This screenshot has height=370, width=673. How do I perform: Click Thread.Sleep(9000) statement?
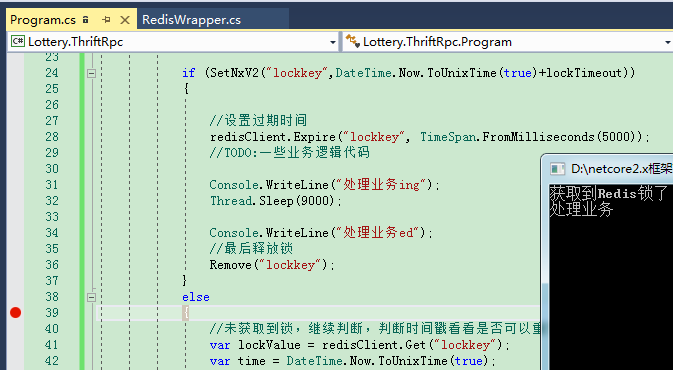276,201
